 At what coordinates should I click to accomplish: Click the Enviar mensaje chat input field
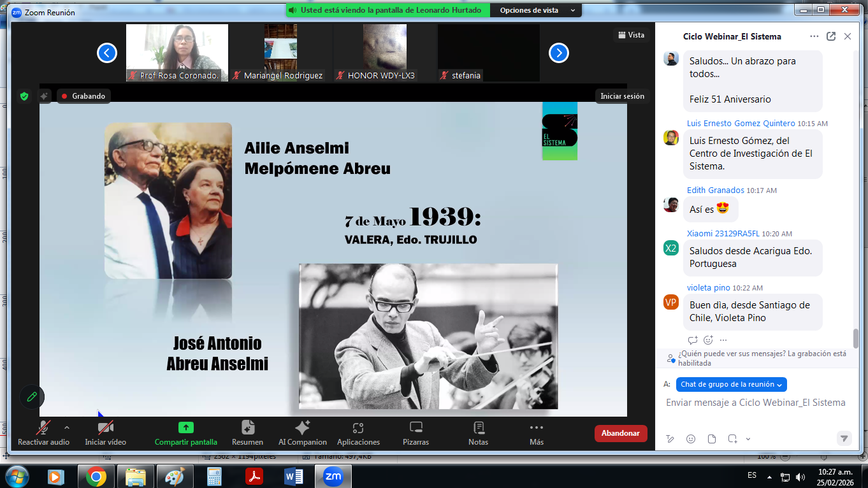756,403
